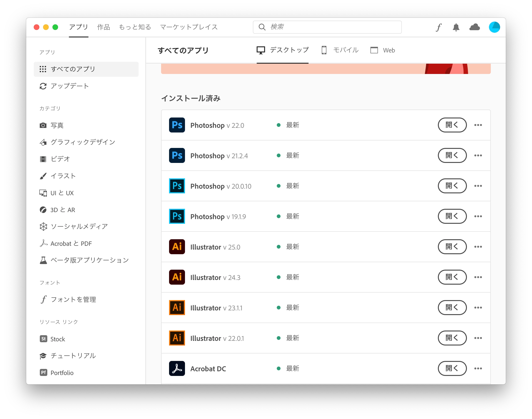Switch to モバイル tab

coord(340,50)
